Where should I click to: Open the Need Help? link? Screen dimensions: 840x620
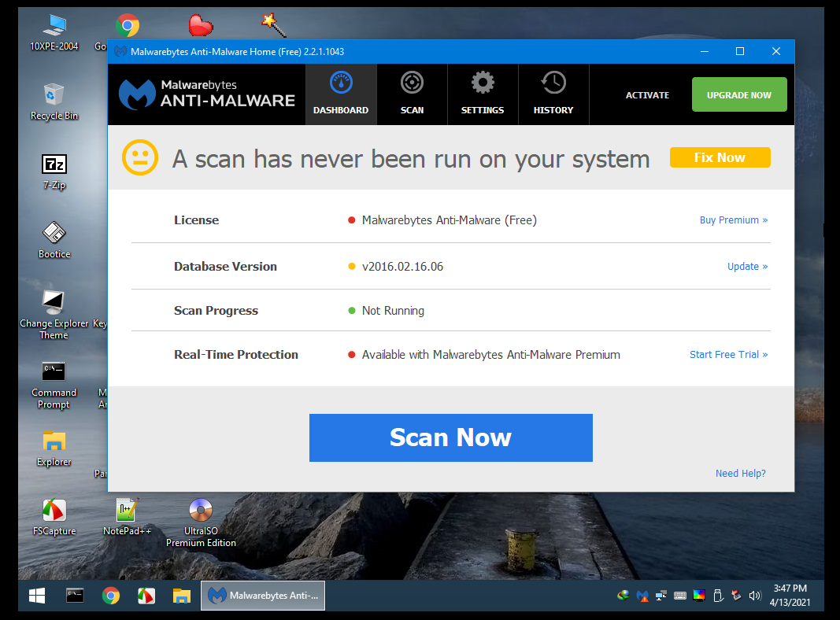coord(740,474)
